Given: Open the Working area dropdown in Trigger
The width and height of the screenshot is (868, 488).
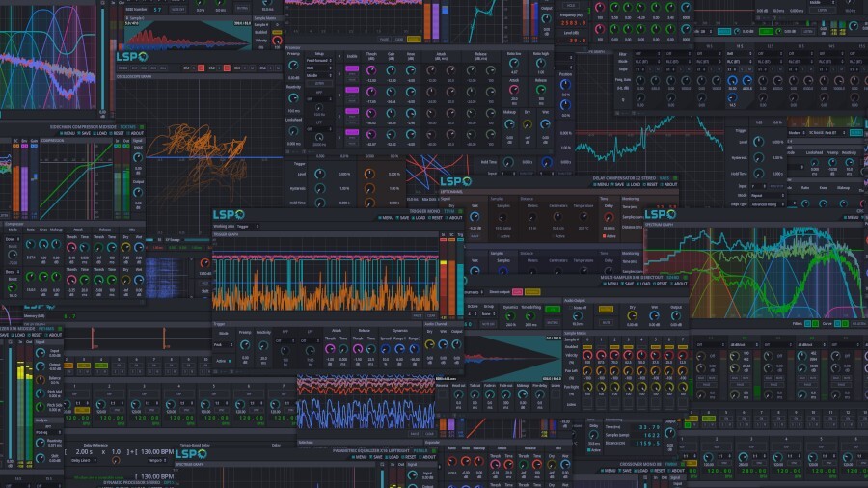Looking at the screenshot, I should 248,227.
